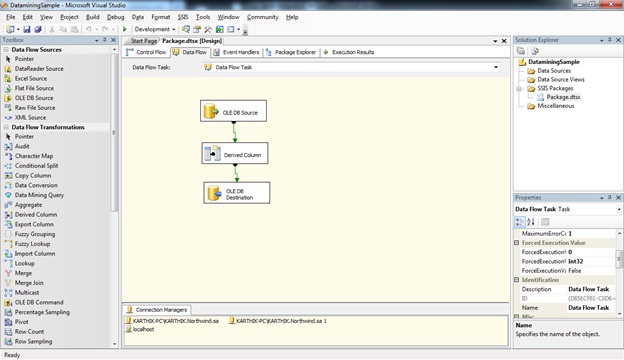This screenshot has width=624, height=360.
Task: Switch to the Control Flow tab
Action: (146, 52)
